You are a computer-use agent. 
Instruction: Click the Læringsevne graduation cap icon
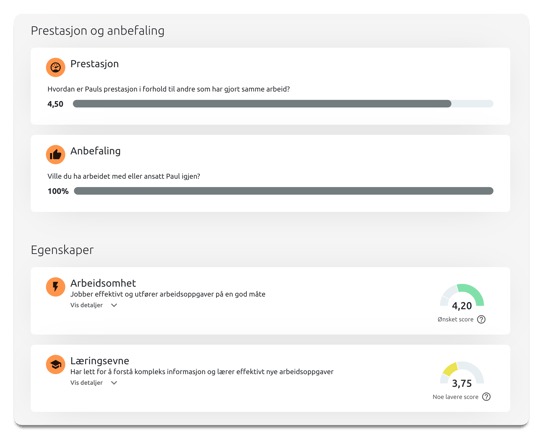click(x=55, y=364)
